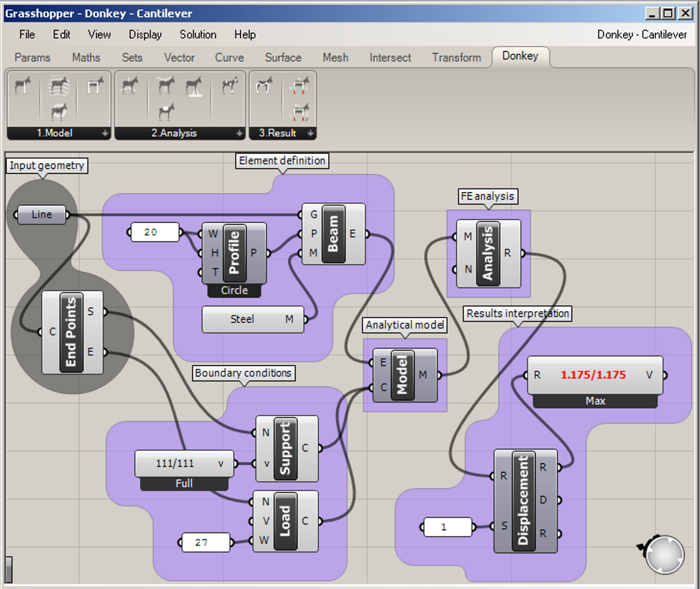Image resolution: width=700 pixels, height=589 pixels.
Task: Click the first donkey icon in 2.Analysis panel
Action: (130, 85)
